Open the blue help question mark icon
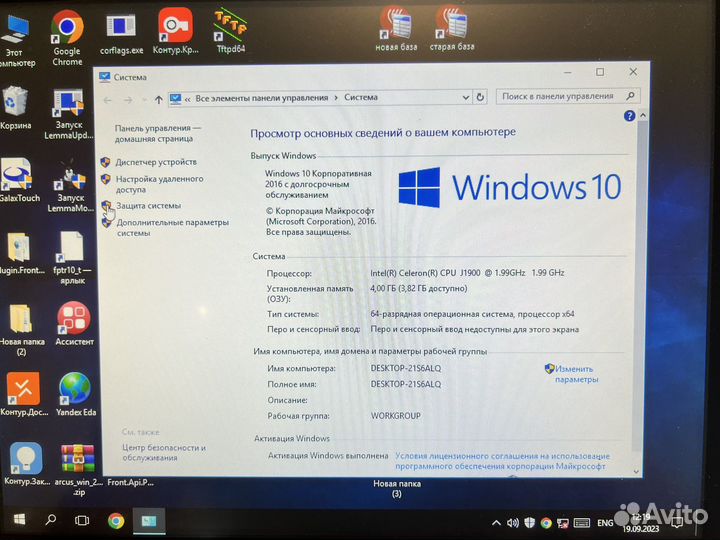Screen dimensions: 720x540 (629, 116)
